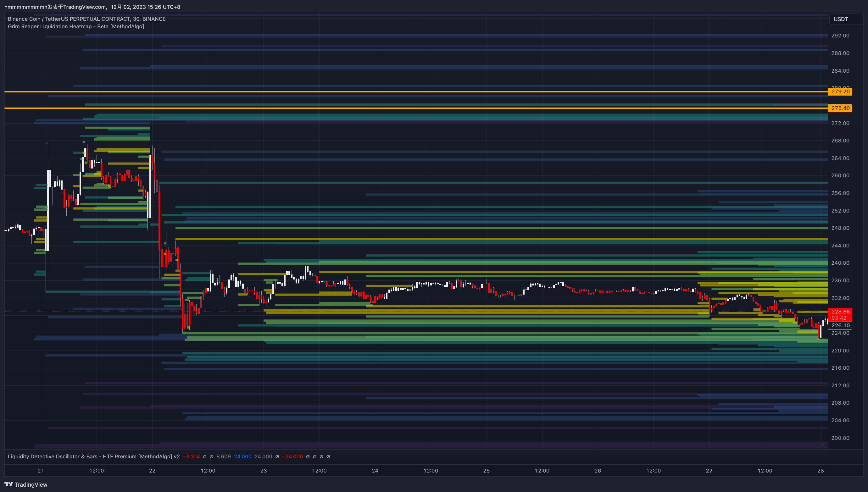The image size is (868, 492).
Task: Click the bold 27 date on time axis
Action: click(x=709, y=470)
